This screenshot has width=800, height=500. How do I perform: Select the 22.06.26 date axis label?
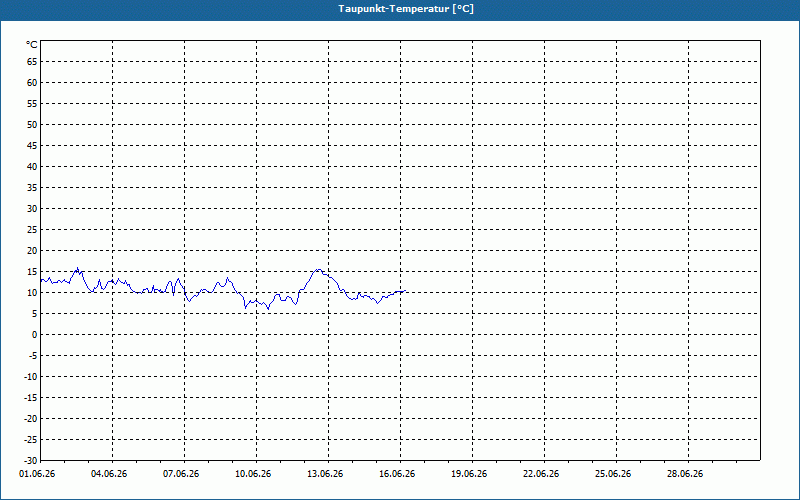click(541, 474)
